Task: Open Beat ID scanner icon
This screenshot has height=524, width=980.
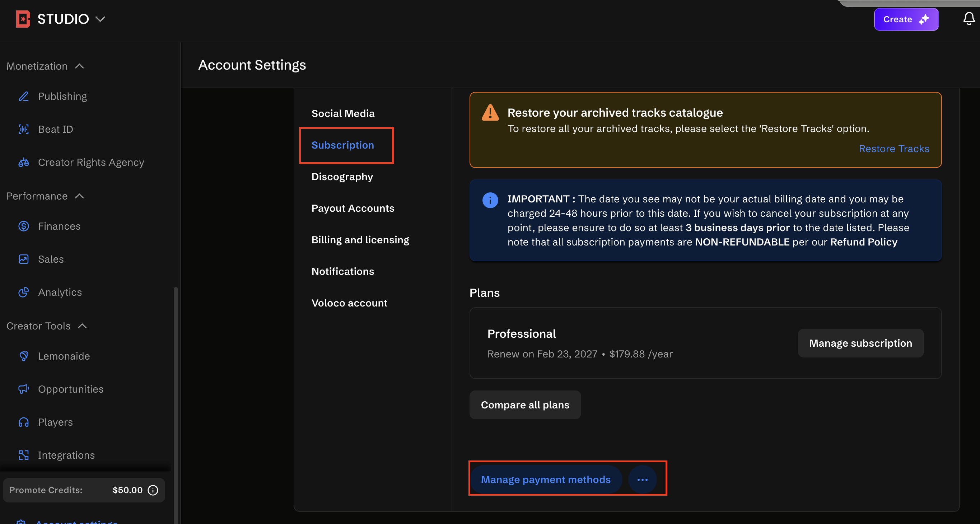Action: point(24,129)
